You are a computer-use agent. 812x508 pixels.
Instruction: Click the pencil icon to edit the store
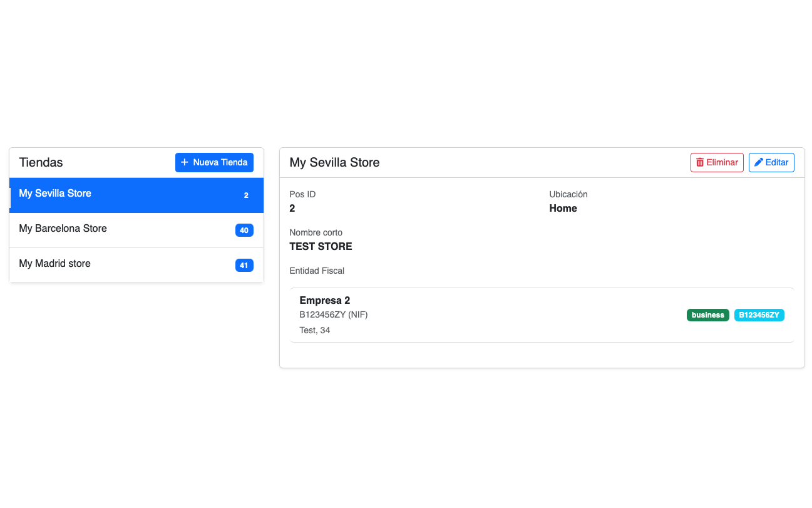[759, 162]
